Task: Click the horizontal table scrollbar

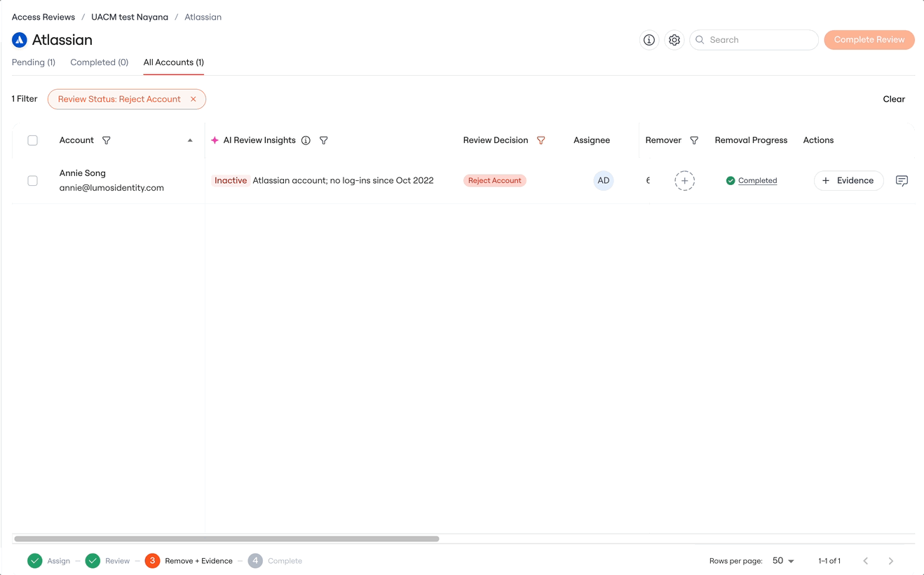Action: click(227, 539)
